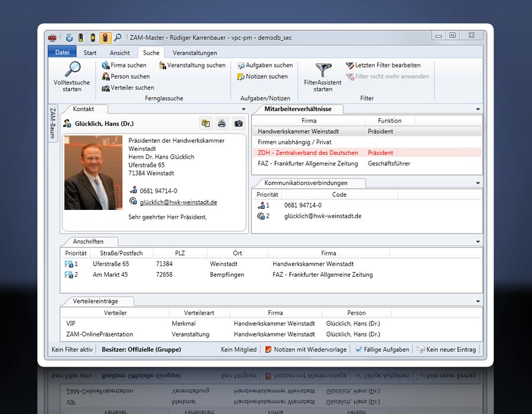The image size is (532, 414).
Task: Click the address icon in Am Markt 45 row
Action: pos(69,275)
